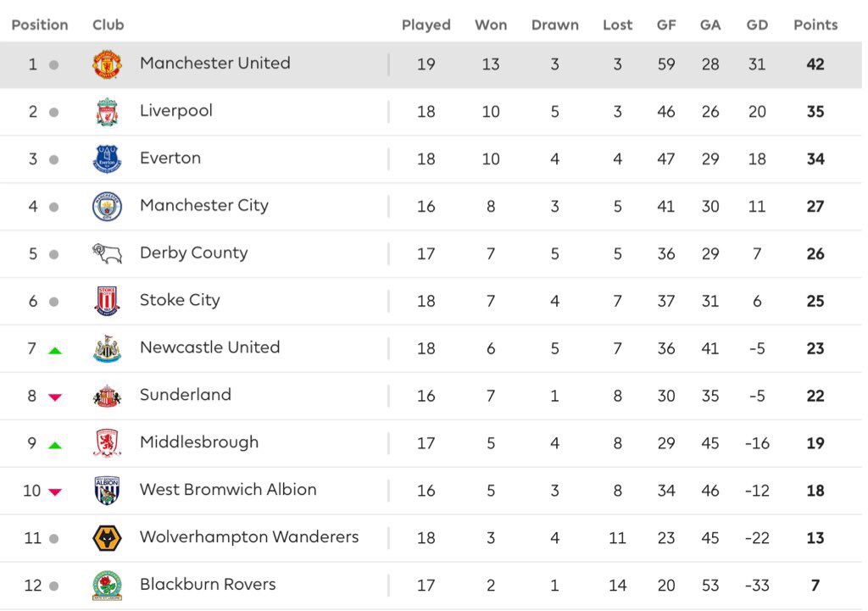This screenshot has height=611, width=868.
Task: Click the West Bromwich Albion crest
Action: tap(107, 491)
